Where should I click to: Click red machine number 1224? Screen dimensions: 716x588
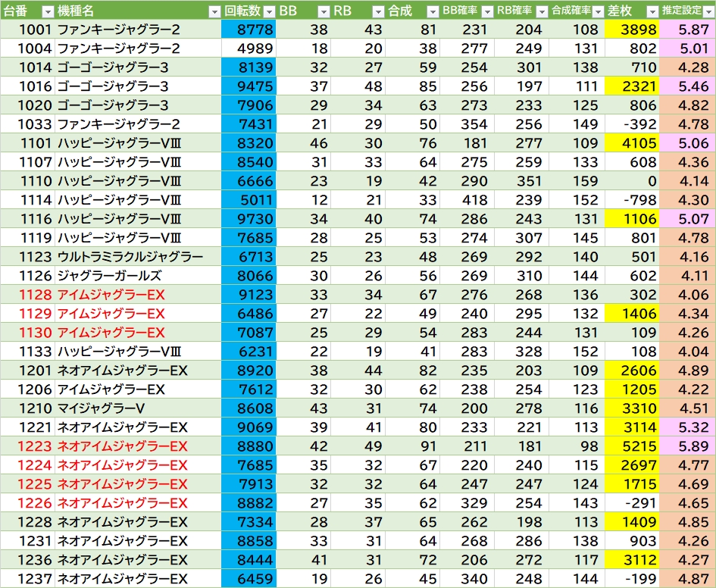pos(27,465)
